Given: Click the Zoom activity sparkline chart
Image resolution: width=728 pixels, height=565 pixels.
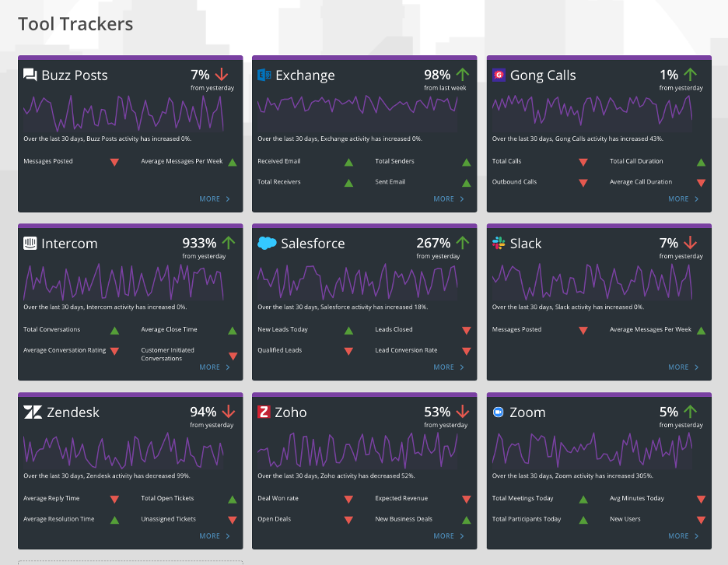Looking at the screenshot, I should point(592,451).
